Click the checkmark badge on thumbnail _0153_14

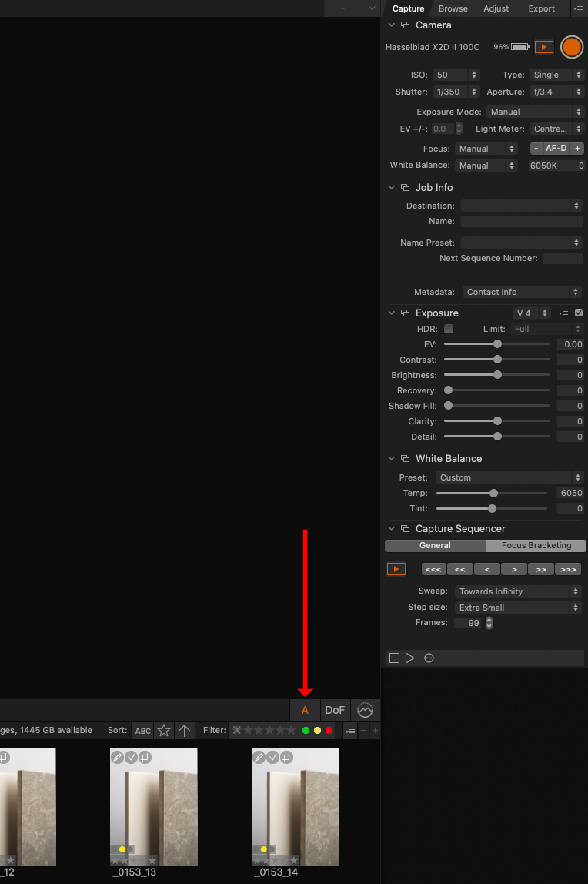[x=272, y=757]
